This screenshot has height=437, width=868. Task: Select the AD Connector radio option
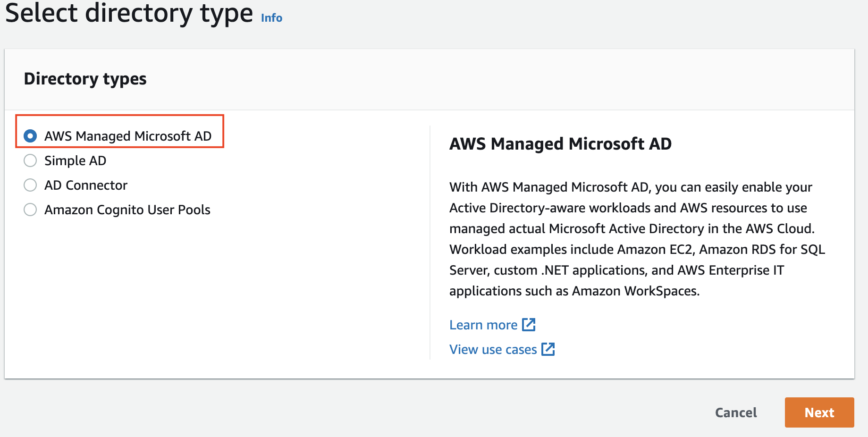pos(30,185)
